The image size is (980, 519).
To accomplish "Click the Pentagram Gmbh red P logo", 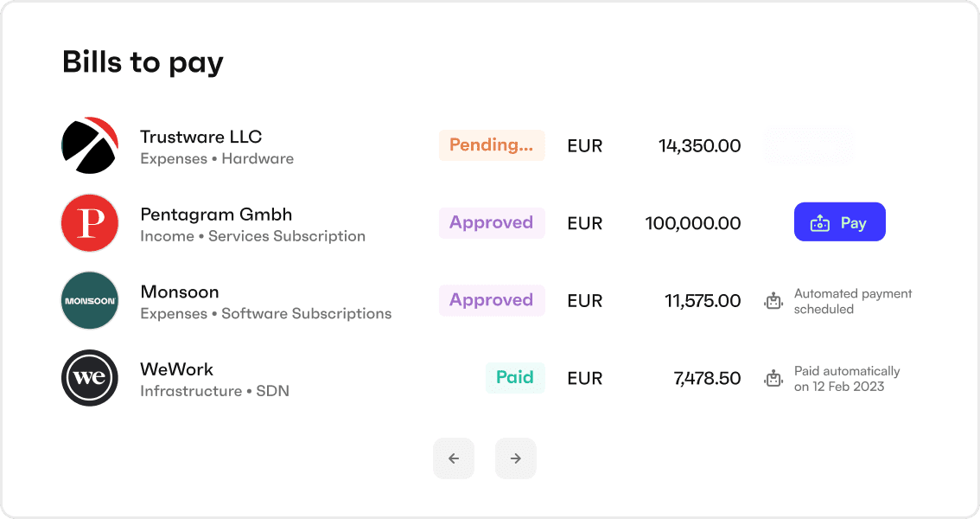I will (x=90, y=222).
